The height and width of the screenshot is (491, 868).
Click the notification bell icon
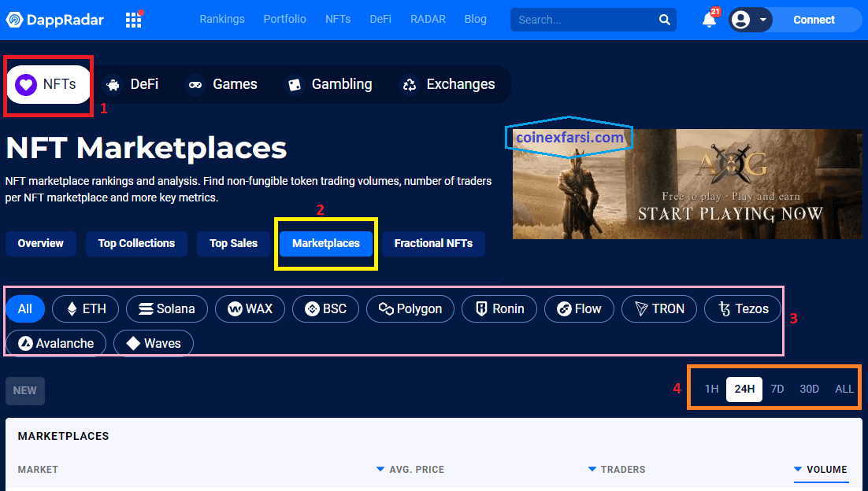point(710,20)
